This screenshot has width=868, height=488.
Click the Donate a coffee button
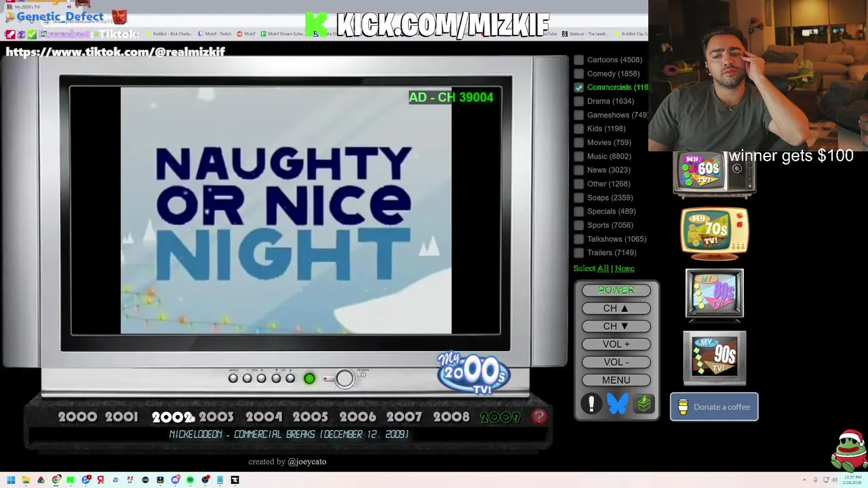[x=714, y=407]
